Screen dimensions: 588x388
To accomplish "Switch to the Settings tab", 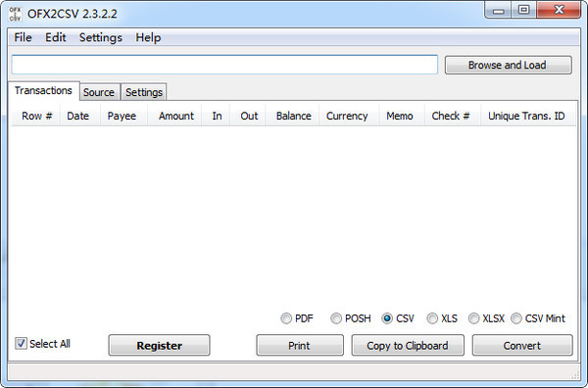I will 144,92.
